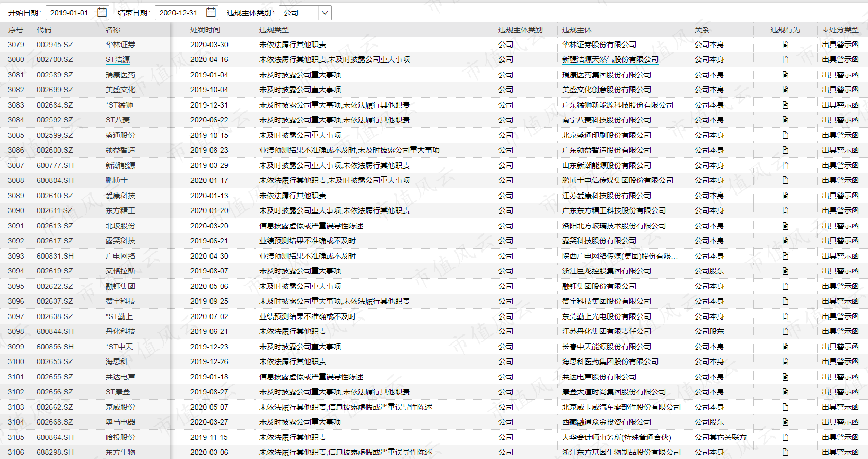
Task: Open violation document for 露笑科技 row
Action: click(785, 241)
